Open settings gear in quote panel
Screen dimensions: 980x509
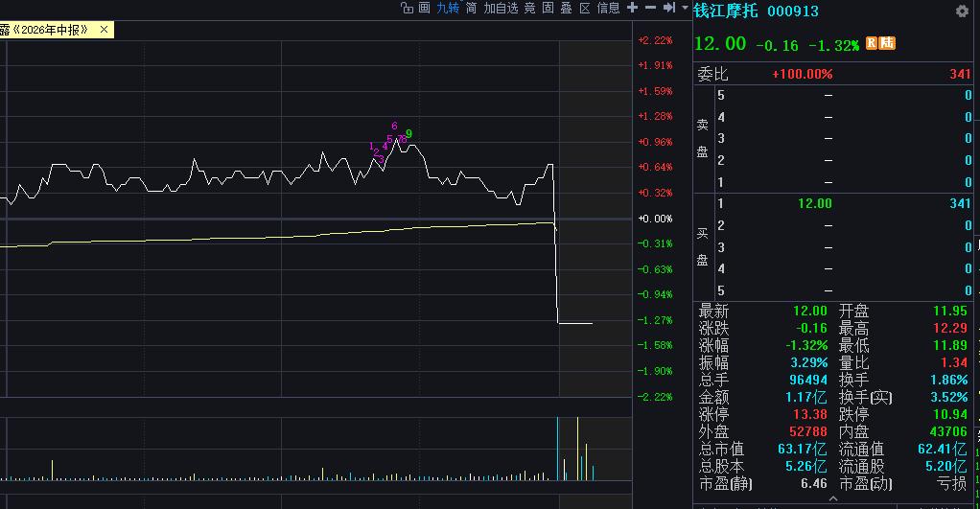(x=962, y=11)
